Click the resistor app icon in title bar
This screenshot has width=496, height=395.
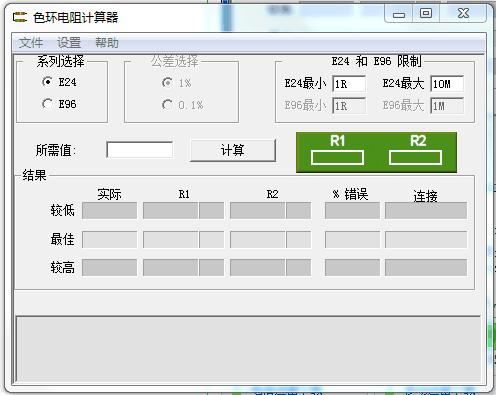pyautogui.click(x=20, y=17)
